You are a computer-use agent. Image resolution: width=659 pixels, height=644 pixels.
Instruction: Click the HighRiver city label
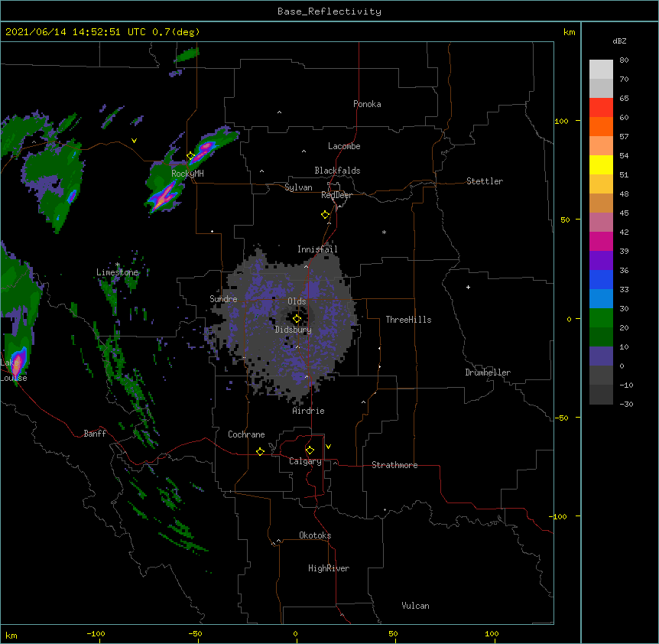tap(329, 568)
